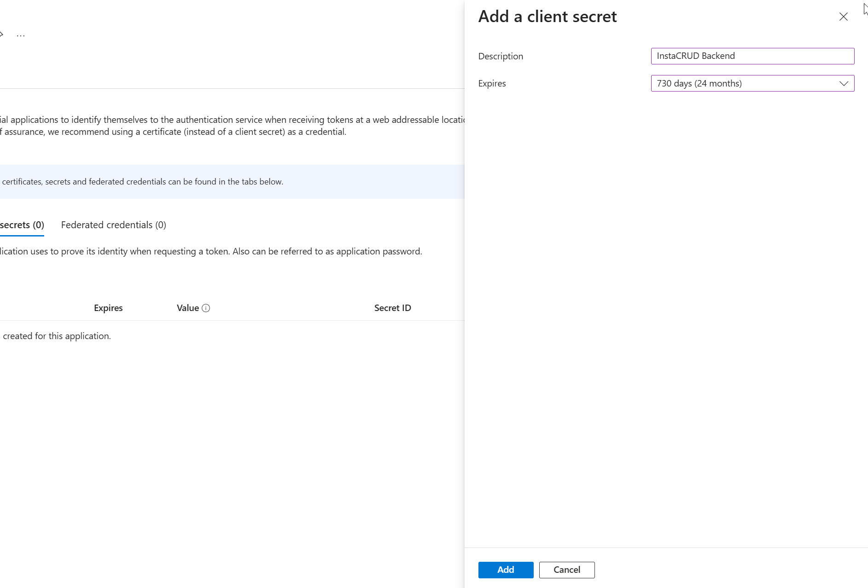Click the Value column header

pos(187,308)
